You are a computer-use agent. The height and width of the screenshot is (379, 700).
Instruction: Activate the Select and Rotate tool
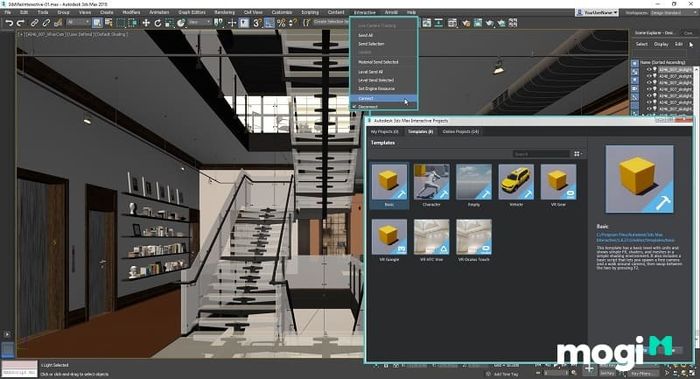pyautogui.click(x=158, y=23)
